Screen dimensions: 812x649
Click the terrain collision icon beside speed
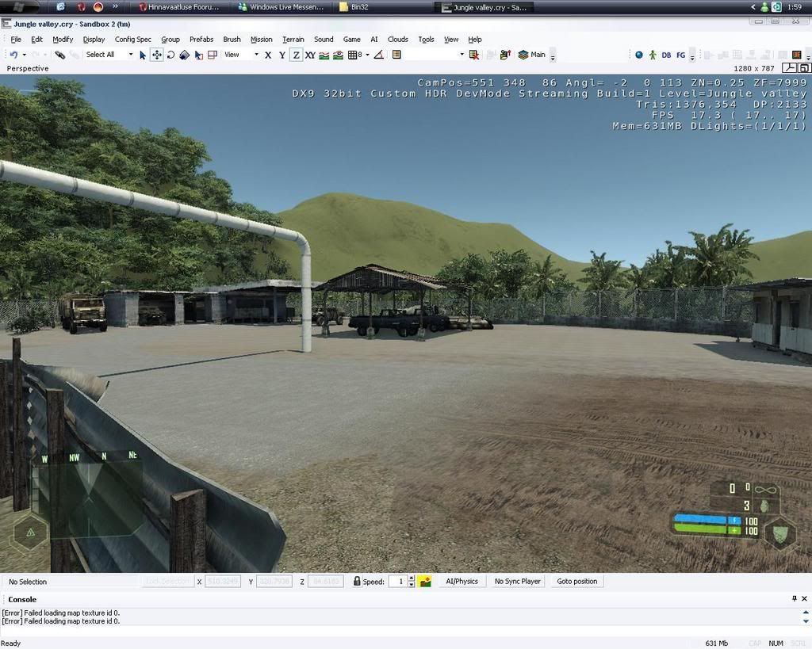click(425, 582)
